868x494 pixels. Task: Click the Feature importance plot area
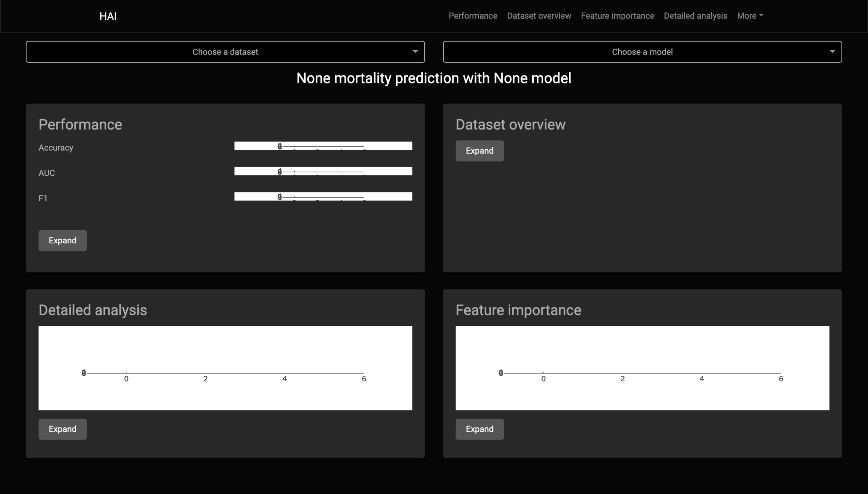tap(642, 368)
